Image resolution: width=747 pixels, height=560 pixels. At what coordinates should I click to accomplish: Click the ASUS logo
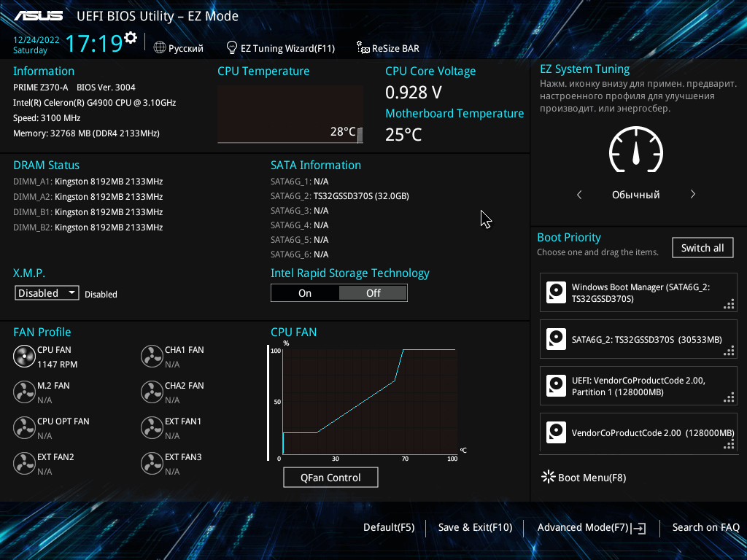[39, 16]
